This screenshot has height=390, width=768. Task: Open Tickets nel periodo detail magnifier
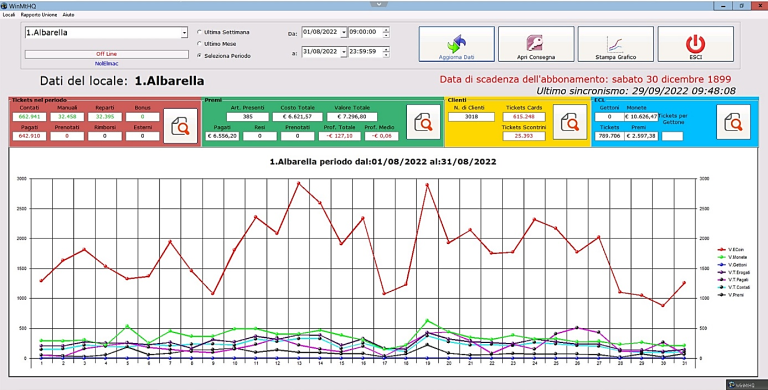tap(180, 125)
